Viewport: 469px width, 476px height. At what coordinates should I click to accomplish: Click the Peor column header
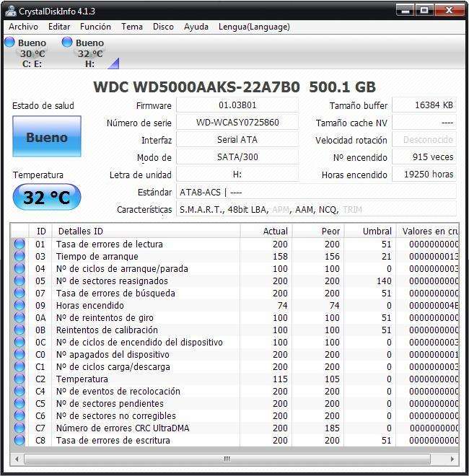[318, 231]
